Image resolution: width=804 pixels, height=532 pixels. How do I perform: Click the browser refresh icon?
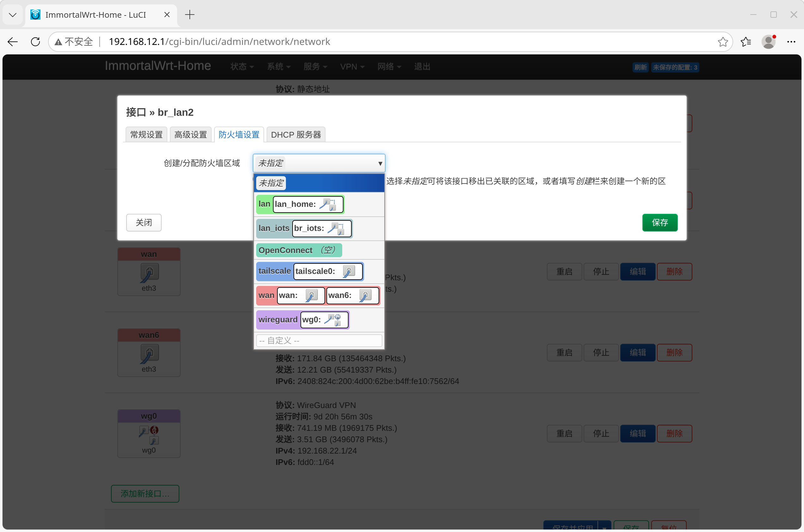click(35, 42)
